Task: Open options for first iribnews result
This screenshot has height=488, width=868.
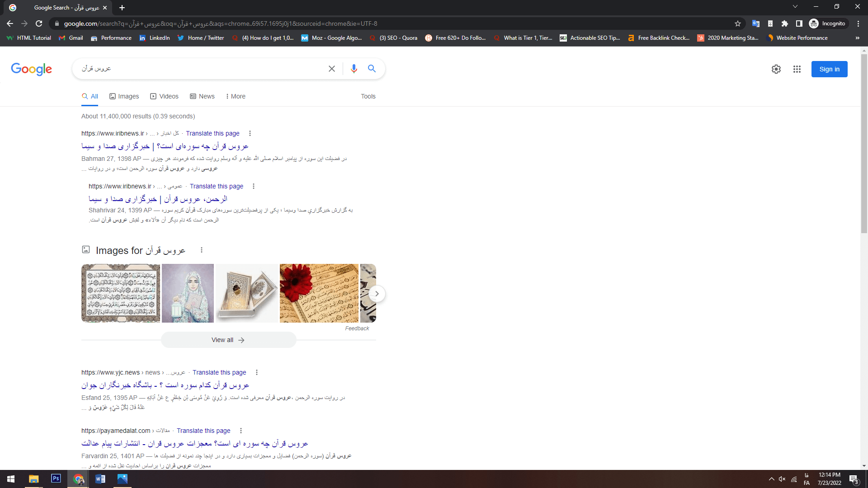Action: 250,133
